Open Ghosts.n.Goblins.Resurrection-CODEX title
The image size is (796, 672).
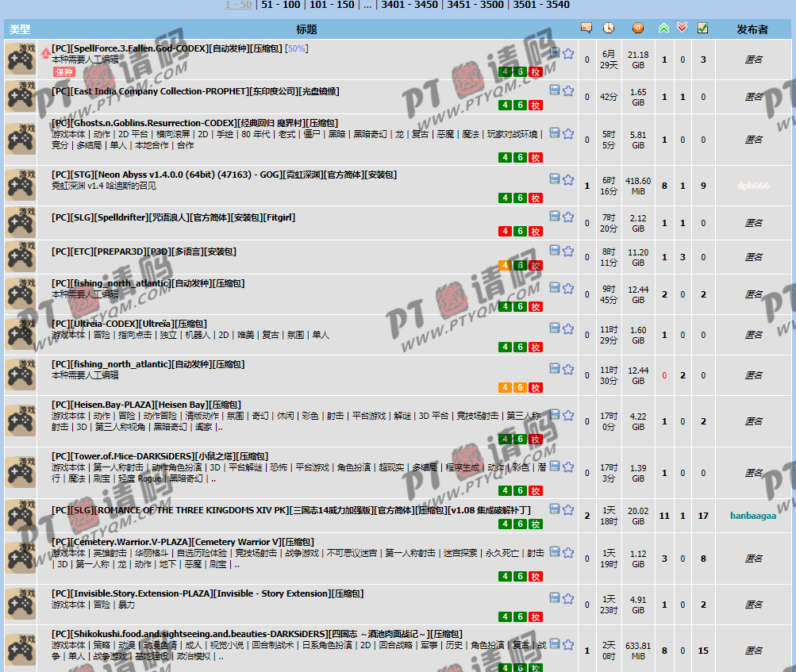point(195,123)
